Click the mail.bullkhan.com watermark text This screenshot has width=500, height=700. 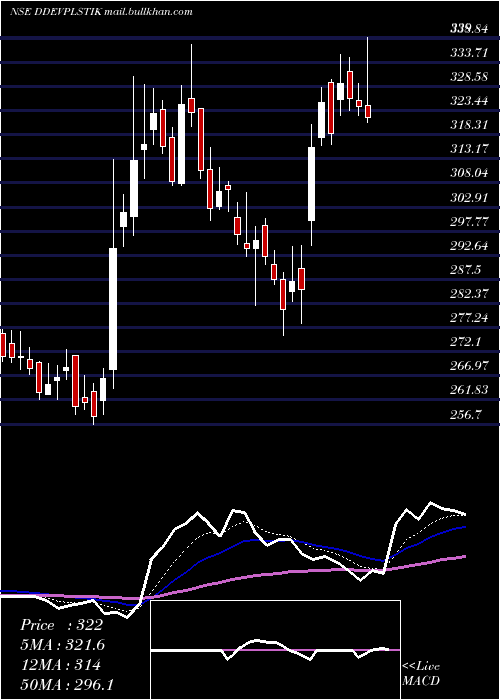click(148, 12)
